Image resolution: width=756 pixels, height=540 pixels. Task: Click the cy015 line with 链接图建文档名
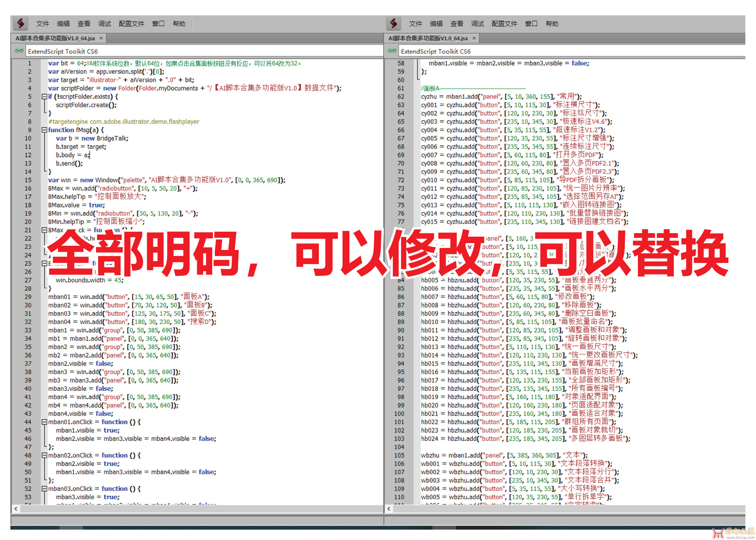click(525, 221)
